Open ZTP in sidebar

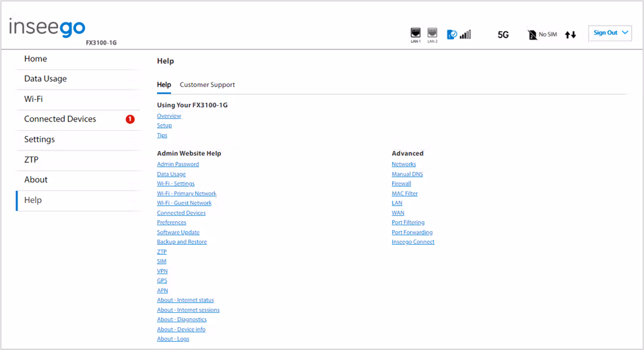pos(78,160)
